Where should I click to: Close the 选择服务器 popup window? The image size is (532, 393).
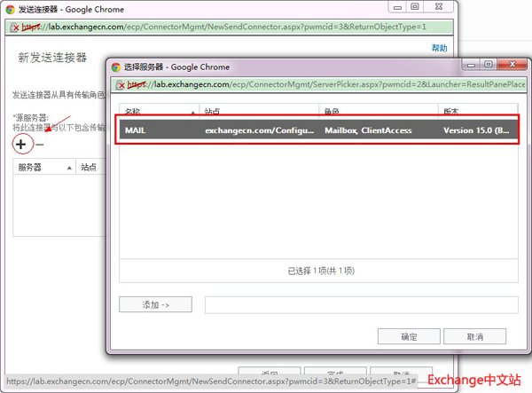tap(512, 66)
